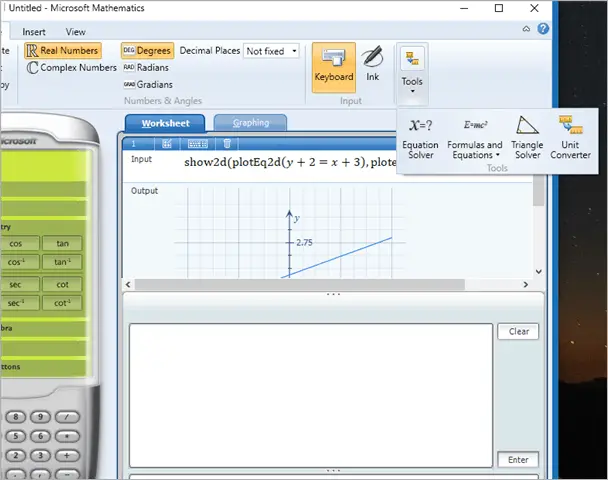Switch input mode to Ink
This screenshot has height=480, width=608.
373,64
